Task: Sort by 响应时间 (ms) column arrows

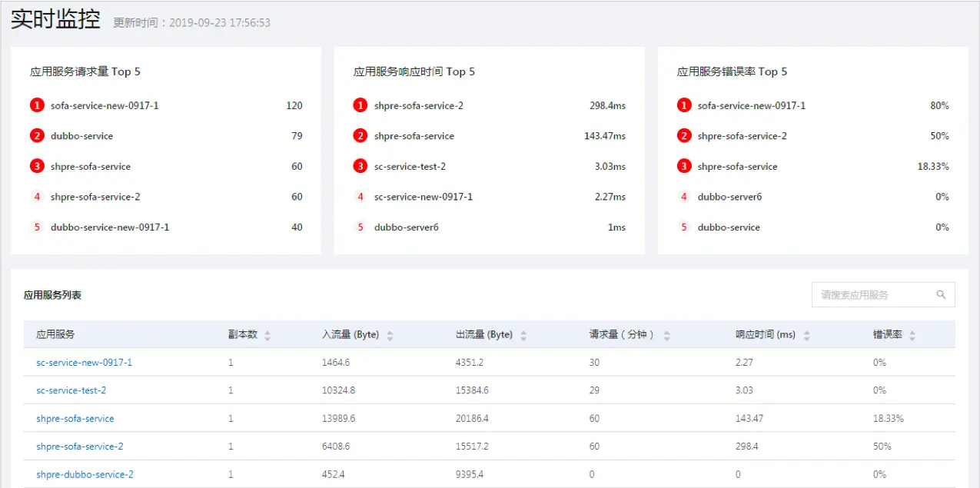Action: [x=807, y=335]
